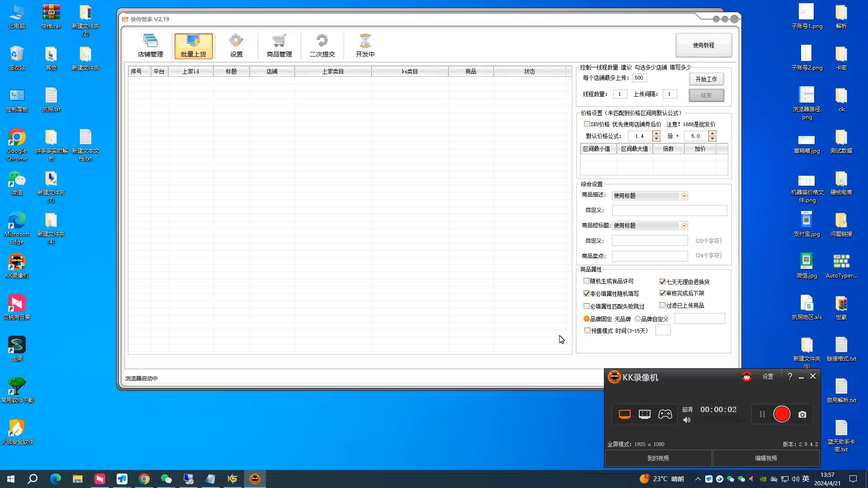Click the 商品卖点 input field
868x488 pixels.
(650, 256)
